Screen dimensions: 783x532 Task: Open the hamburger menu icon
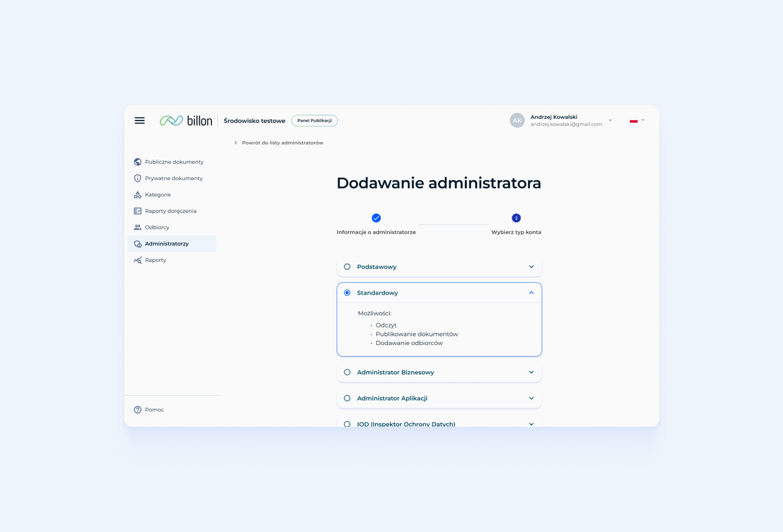(x=139, y=120)
